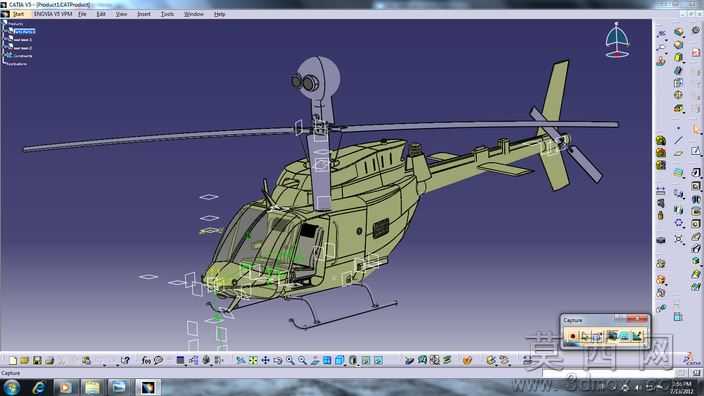704x396 pixels.
Task: Click the Create Multi-View icon
Action: [327, 361]
